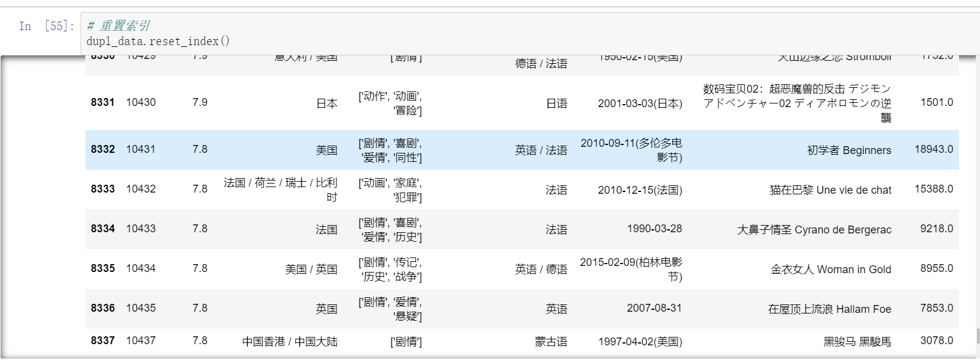Click title 在屋顶上流浪 Hallam Foe
The image size is (980, 361).
coord(830,309)
